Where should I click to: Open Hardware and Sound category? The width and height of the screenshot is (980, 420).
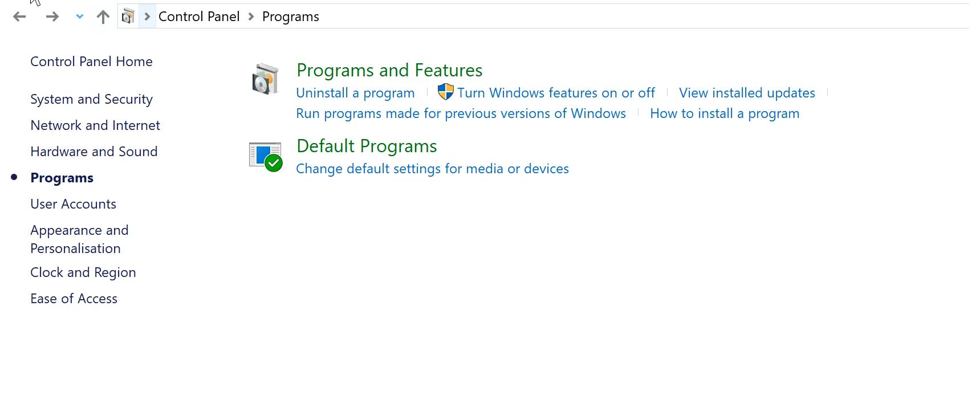coord(93,152)
